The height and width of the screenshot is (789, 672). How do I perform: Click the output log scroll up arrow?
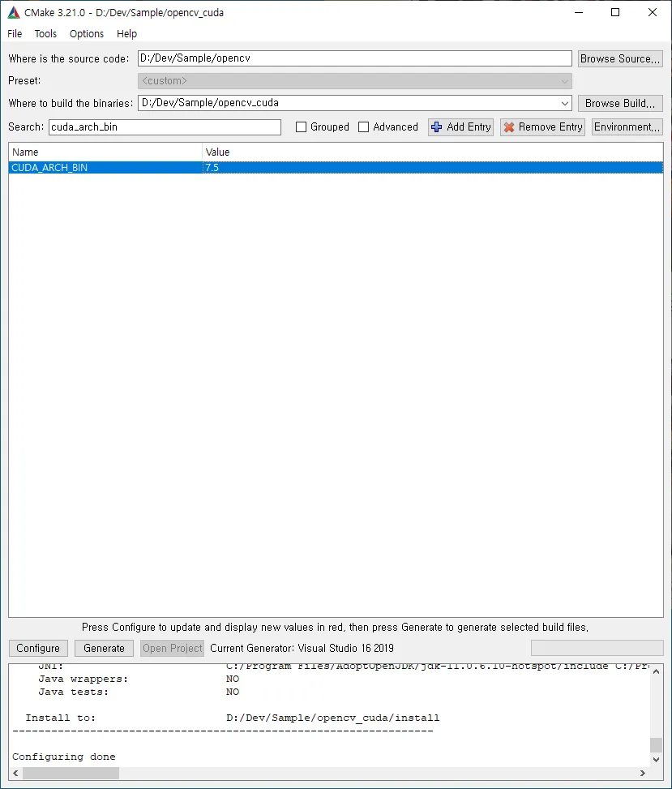(656, 671)
